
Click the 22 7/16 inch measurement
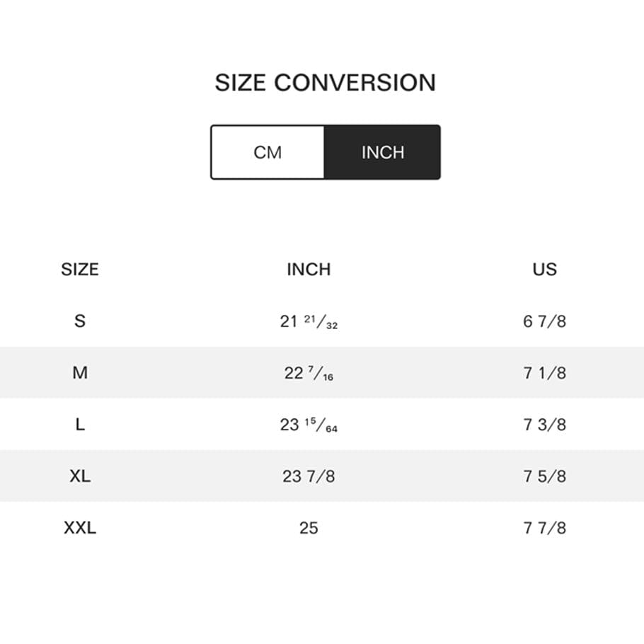(x=309, y=374)
